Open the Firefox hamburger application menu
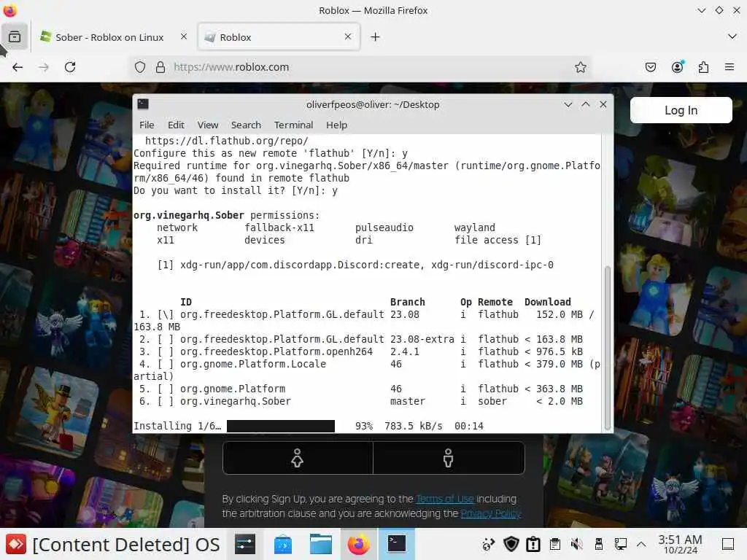This screenshot has height=560, width=747. point(729,67)
